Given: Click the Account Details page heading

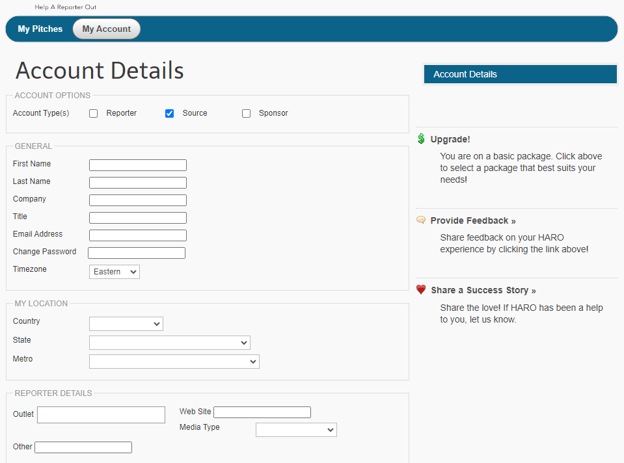Looking at the screenshot, I should coord(100,70).
